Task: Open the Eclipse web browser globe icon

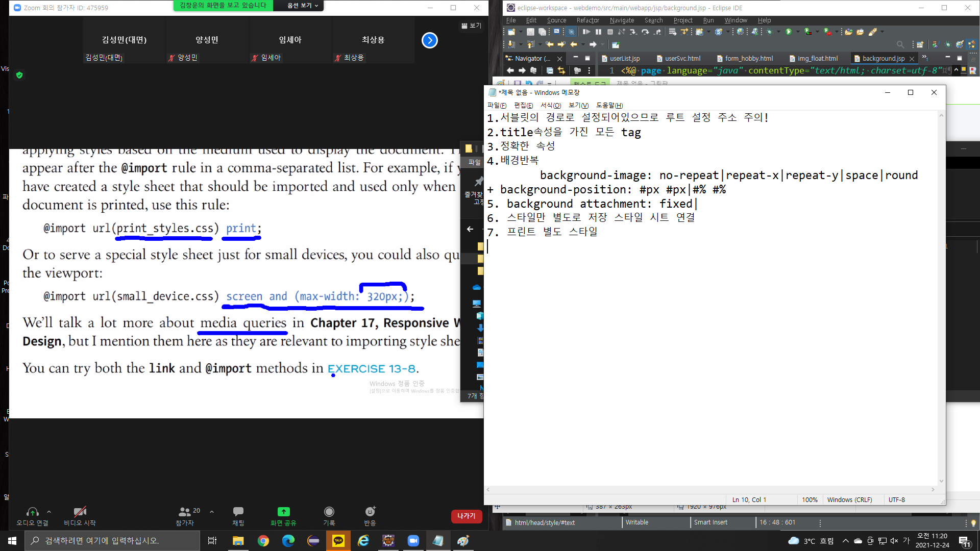Action: pyautogui.click(x=740, y=32)
